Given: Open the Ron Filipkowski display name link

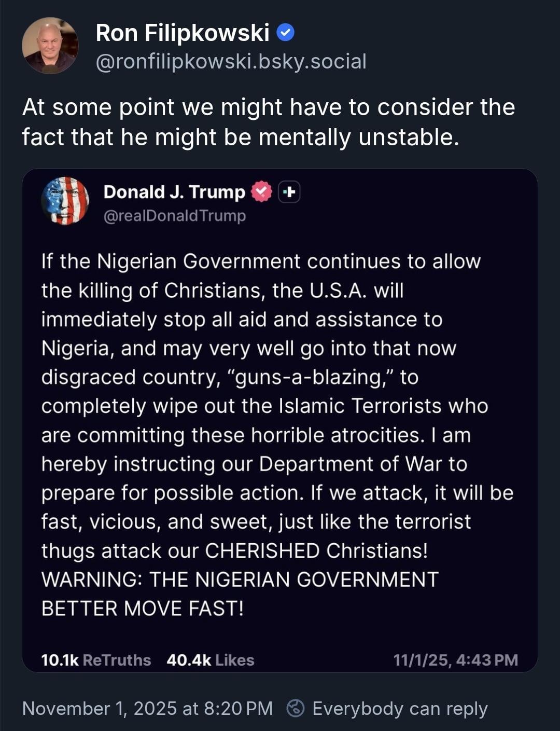Looking at the screenshot, I should point(183,33).
